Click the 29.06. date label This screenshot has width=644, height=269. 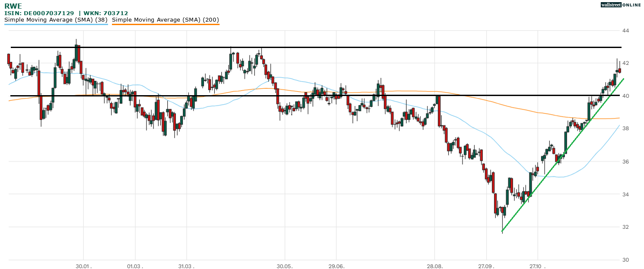point(336,265)
